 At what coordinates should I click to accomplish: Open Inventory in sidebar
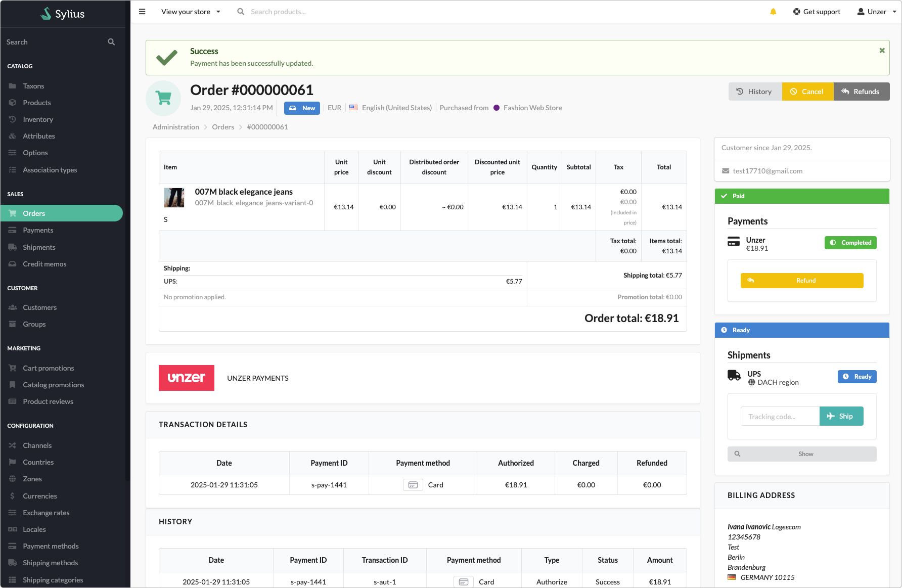(x=38, y=119)
